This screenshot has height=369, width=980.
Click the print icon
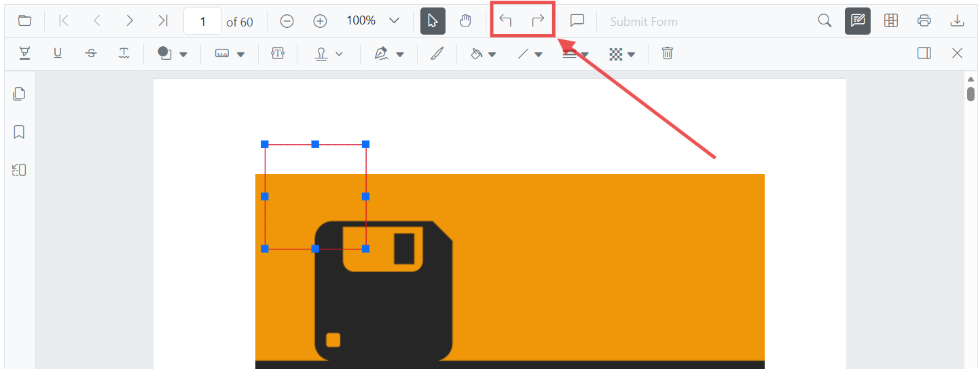(x=924, y=21)
